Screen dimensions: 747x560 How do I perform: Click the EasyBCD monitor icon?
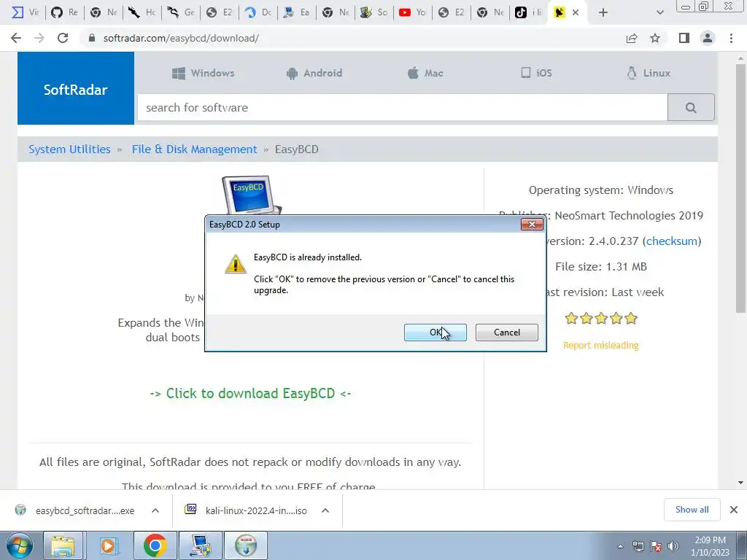[251, 195]
